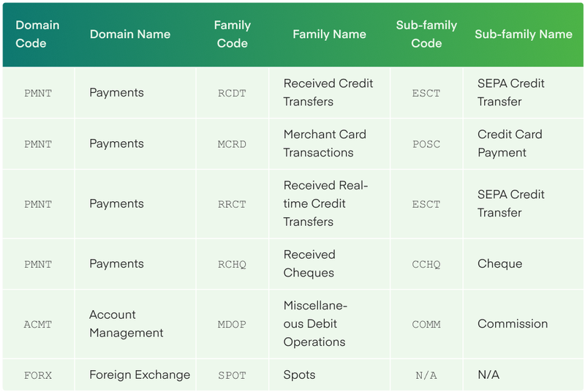The width and height of the screenshot is (585, 392).
Task: Click the Sub-family Name column header
Action: point(523,34)
